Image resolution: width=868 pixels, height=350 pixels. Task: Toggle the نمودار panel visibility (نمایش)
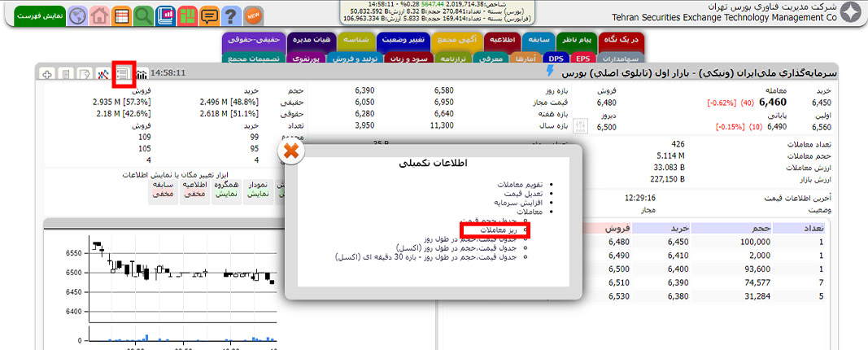coord(258,190)
